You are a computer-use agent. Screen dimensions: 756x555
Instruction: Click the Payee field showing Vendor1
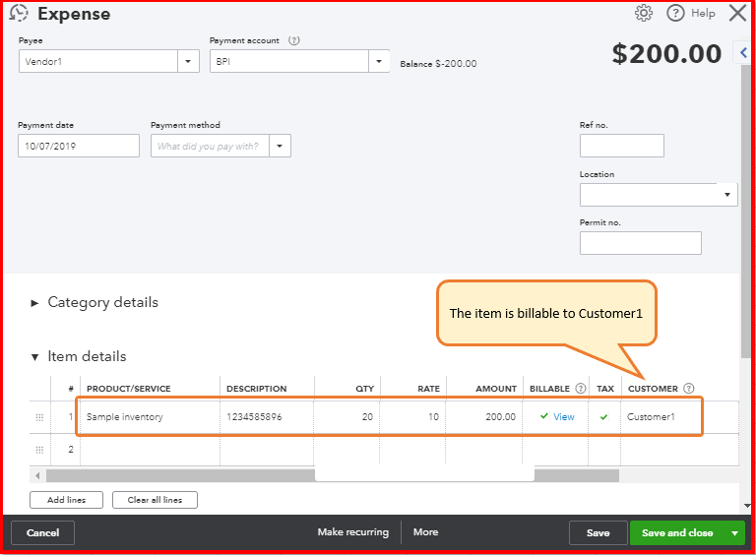98,62
